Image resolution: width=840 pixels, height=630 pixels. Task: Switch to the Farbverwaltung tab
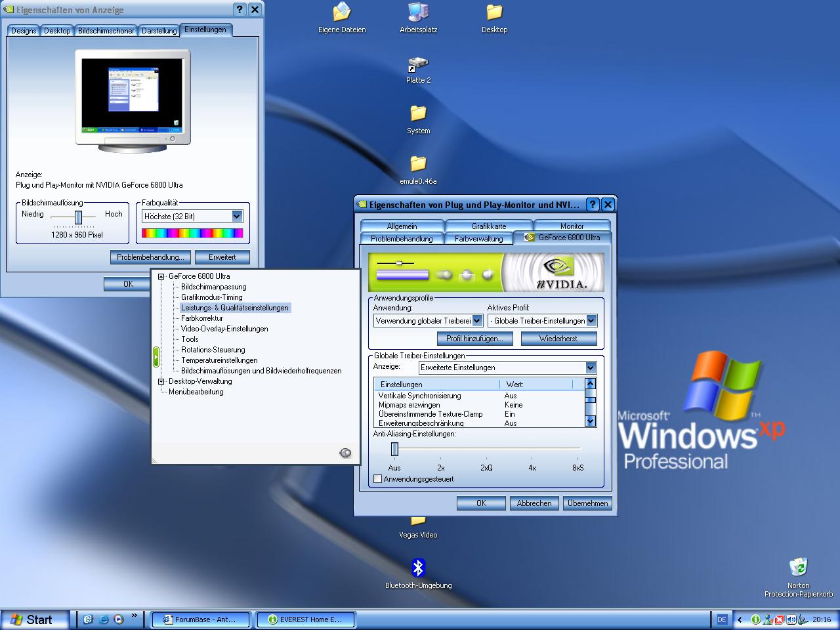click(478, 238)
